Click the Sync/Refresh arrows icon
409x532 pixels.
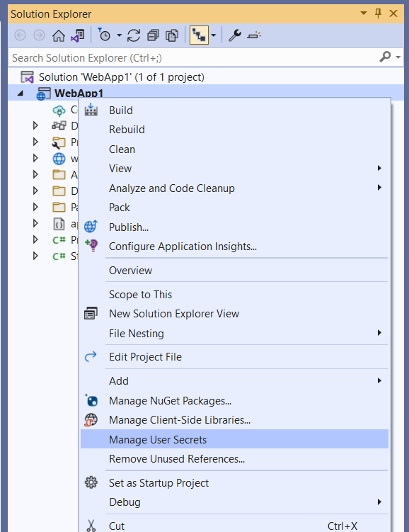pos(134,35)
